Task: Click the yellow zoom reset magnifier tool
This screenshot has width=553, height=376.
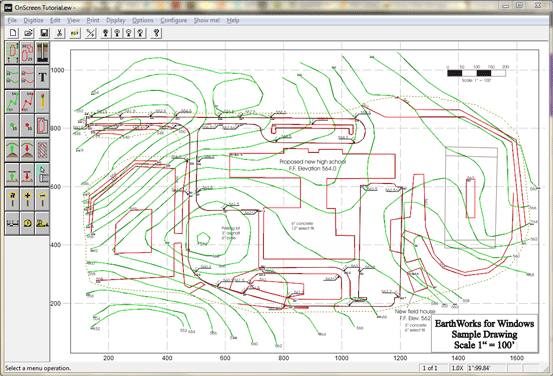Action: coord(12,199)
